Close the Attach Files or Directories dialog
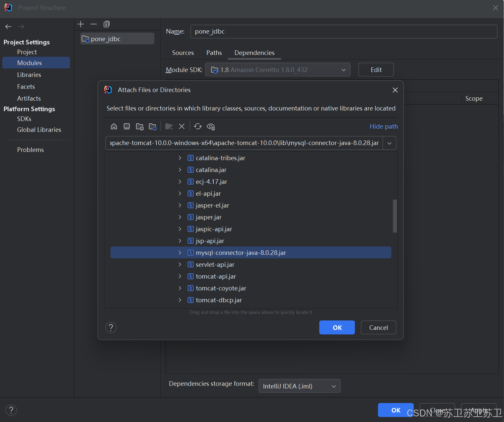This screenshot has width=504, height=422. coord(395,90)
